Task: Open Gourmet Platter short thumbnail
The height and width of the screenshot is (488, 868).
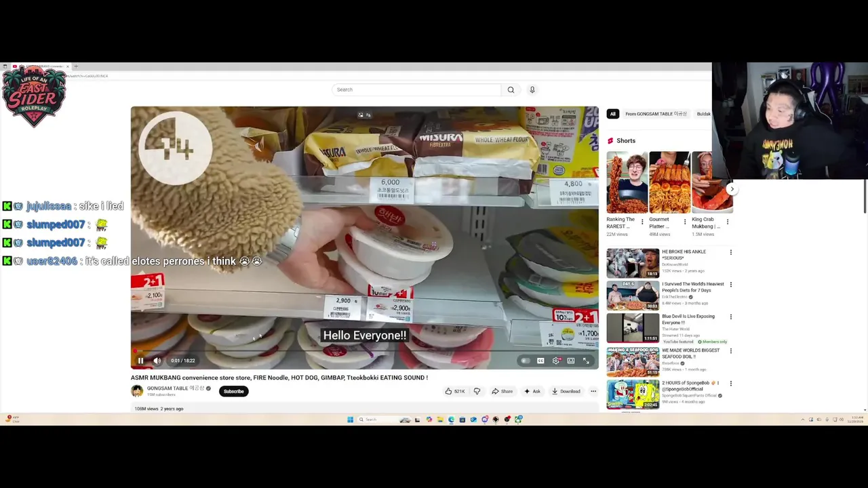Action: 669,182
